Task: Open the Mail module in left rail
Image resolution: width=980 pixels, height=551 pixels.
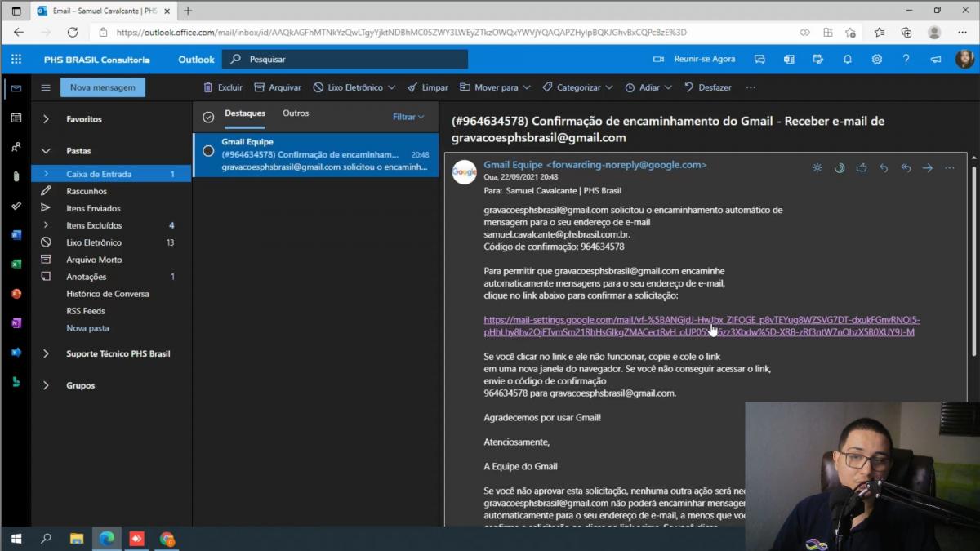Action: point(16,88)
